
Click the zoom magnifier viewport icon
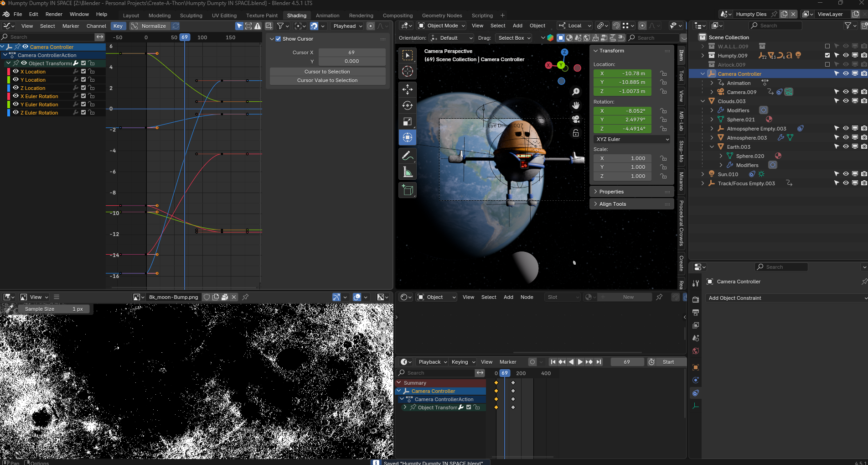coord(576,92)
